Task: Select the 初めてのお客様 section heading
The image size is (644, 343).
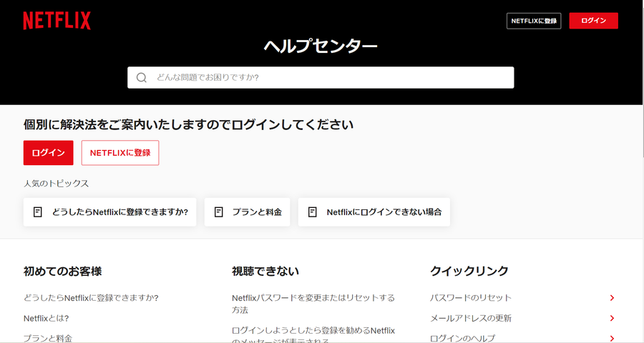Action: click(62, 272)
